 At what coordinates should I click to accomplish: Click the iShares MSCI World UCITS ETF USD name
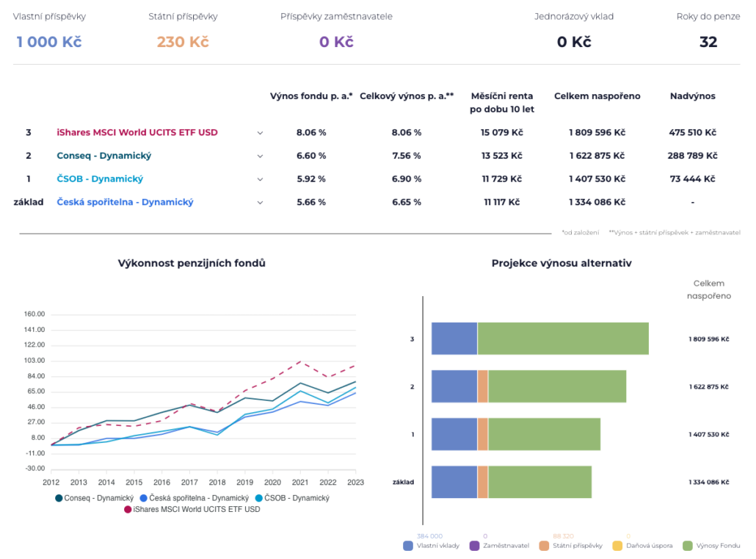(x=137, y=133)
